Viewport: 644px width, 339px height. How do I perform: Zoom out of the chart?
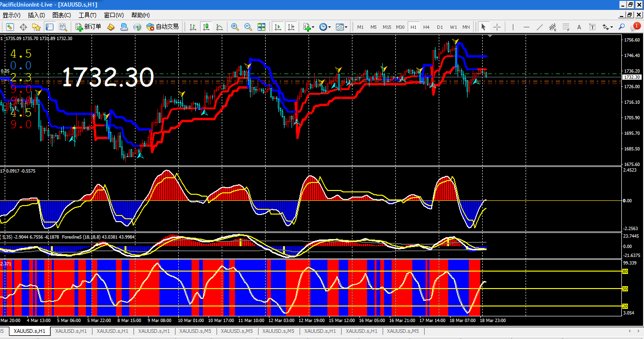[248, 27]
